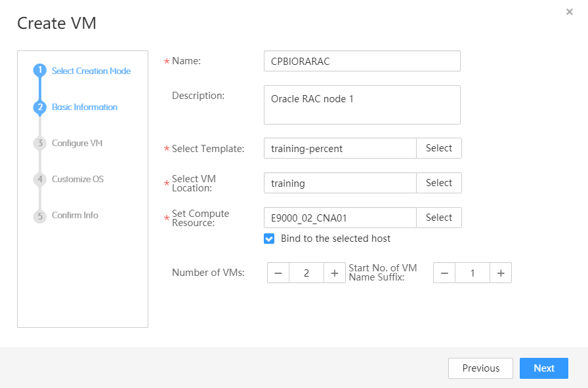
Task: Open the Set Compute Resource chooser
Action: click(438, 218)
